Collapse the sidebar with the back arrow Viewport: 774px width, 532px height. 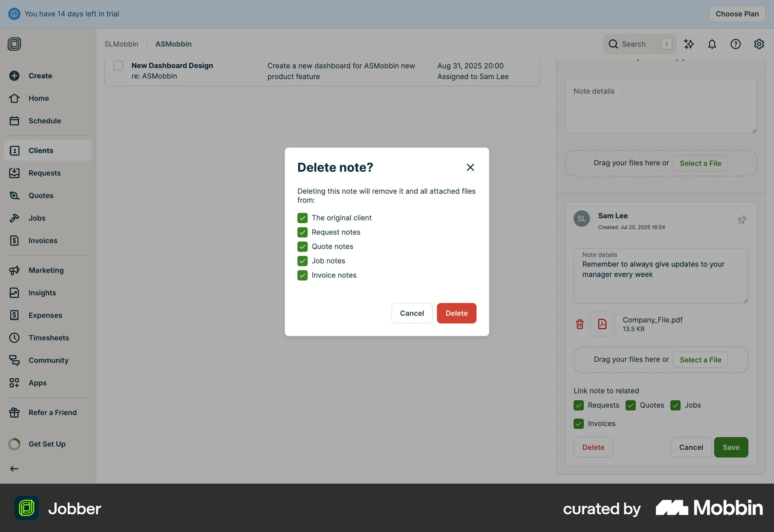(x=14, y=469)
